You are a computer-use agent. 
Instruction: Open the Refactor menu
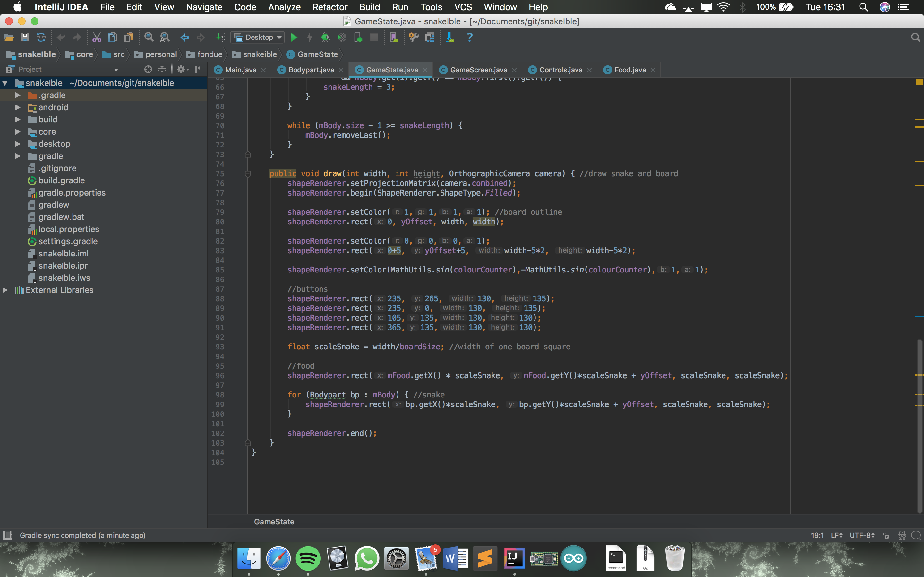[329, 7]
